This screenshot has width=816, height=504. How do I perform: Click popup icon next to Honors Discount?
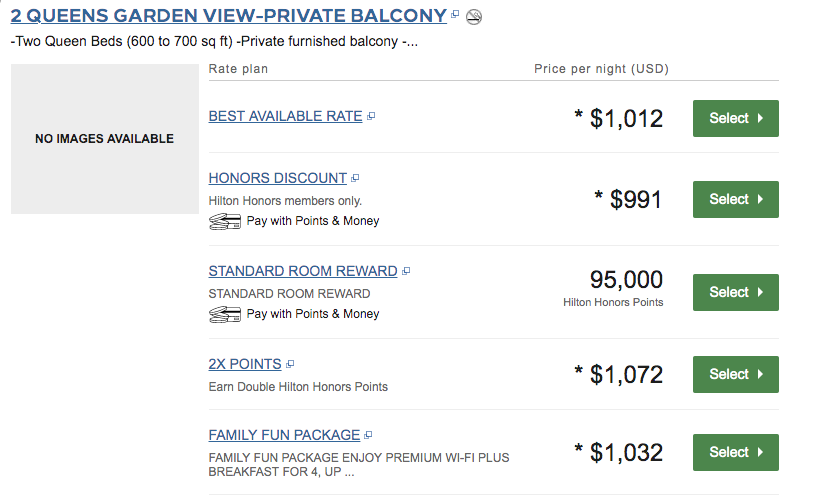point(355,179)
